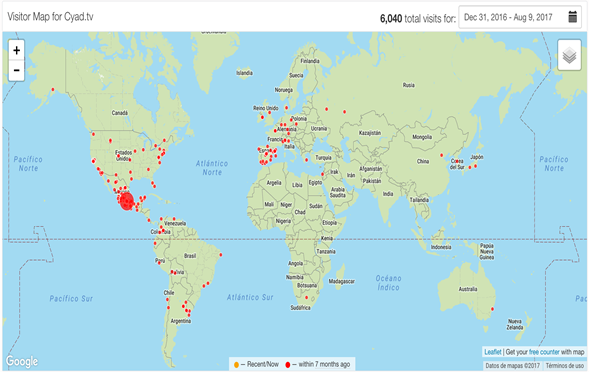Zoom out with the minus button
This screenshot has width=589, height=372.
click(17, 70)
